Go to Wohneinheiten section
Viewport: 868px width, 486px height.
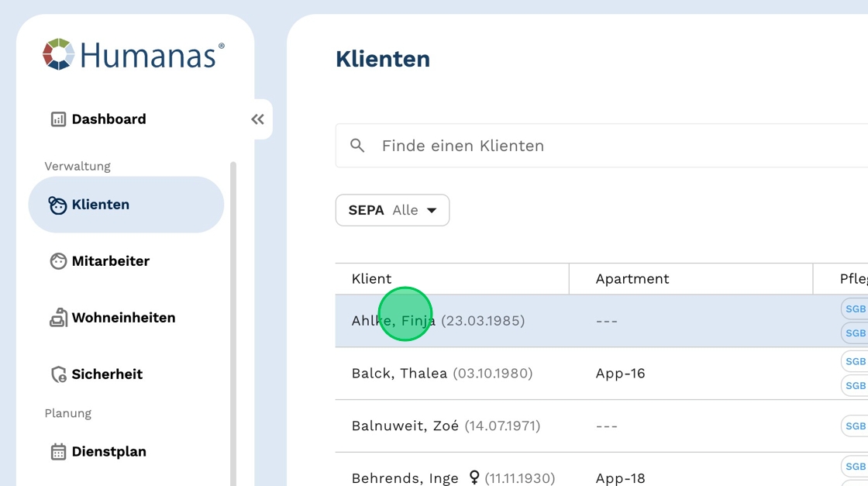pyautogui.click(x=123, y=318)
